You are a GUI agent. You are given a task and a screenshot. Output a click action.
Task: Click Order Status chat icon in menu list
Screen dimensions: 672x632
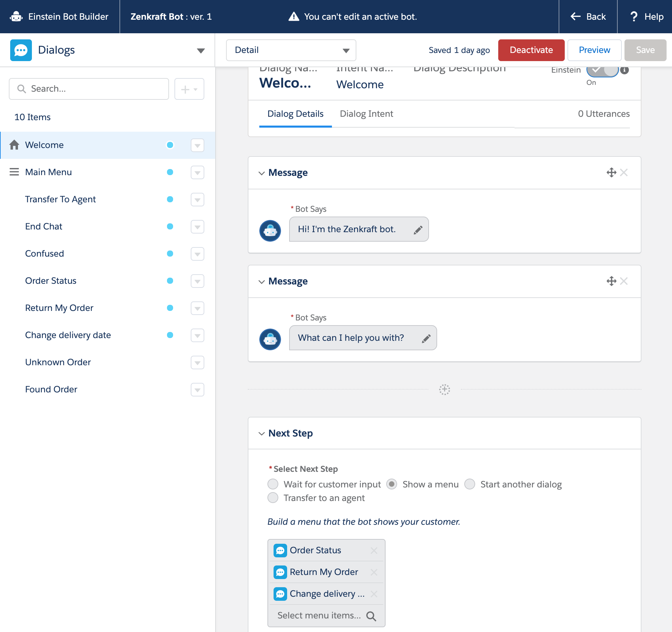[x=280, y=551]
